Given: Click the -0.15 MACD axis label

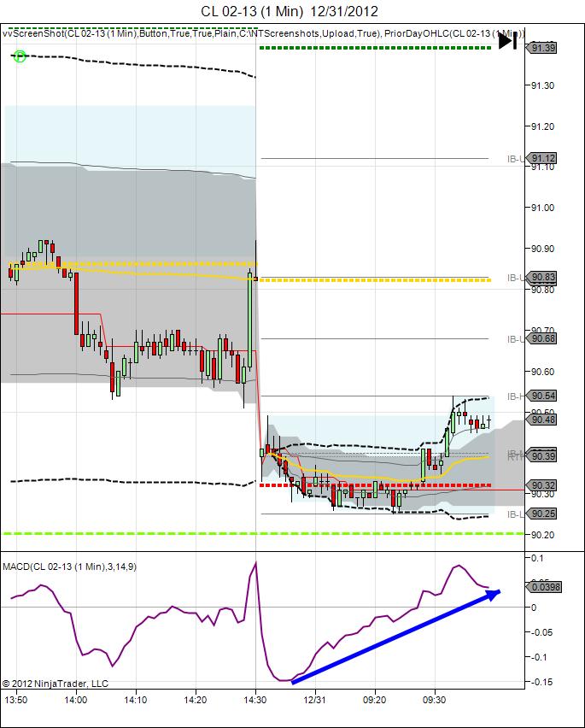Looking at the screenshot, I should (x=541, y=682).
